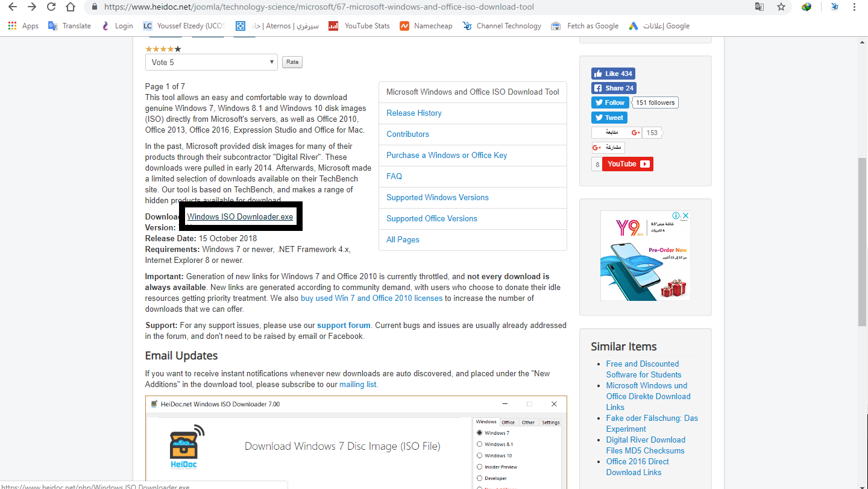Open Microsoft Windows und Office Direkte Download Links
The image size is (868, 489).
coord(649,396)
